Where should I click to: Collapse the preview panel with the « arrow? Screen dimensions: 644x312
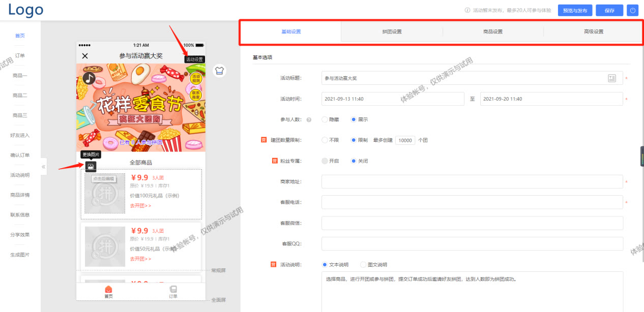click(43, 166)
